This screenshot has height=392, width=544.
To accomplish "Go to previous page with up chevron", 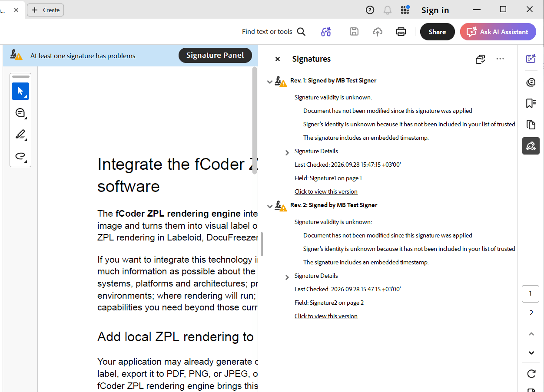I will (x=531, y=334).
